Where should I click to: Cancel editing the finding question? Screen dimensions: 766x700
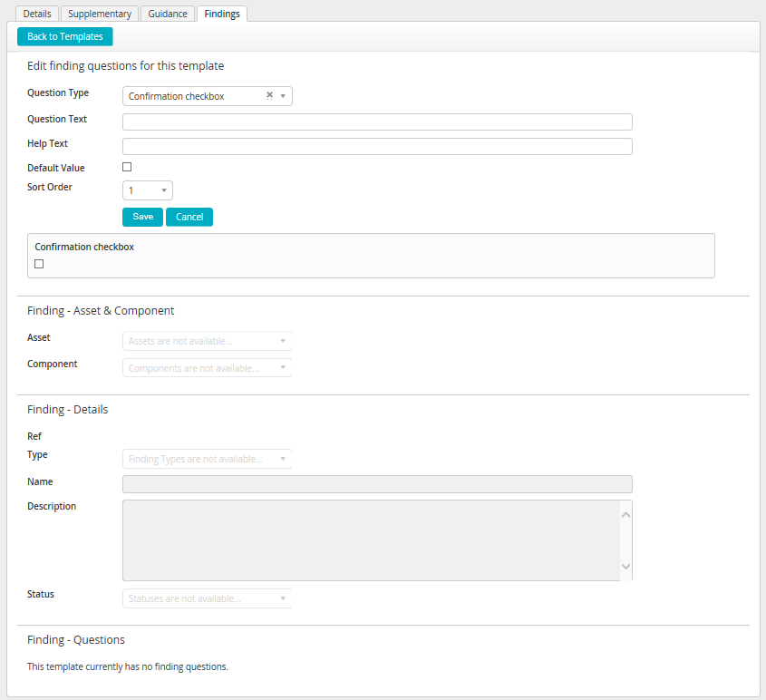click(x=189, y=217)
